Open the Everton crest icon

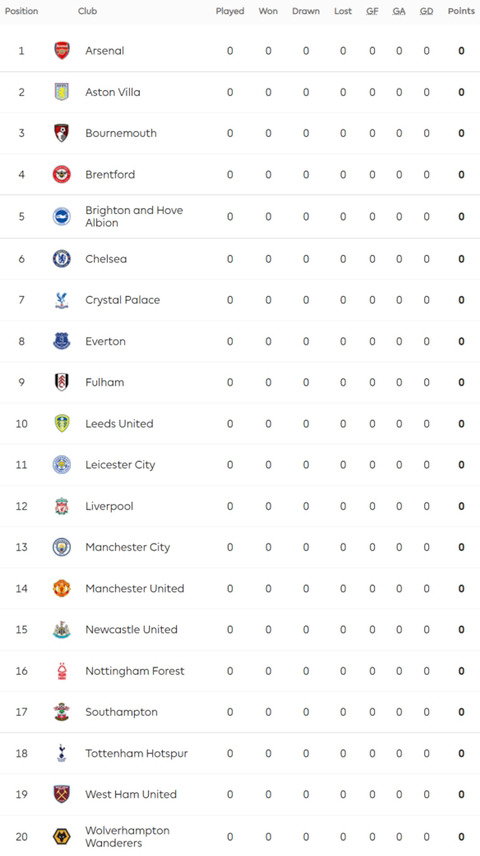pos(62,341)
